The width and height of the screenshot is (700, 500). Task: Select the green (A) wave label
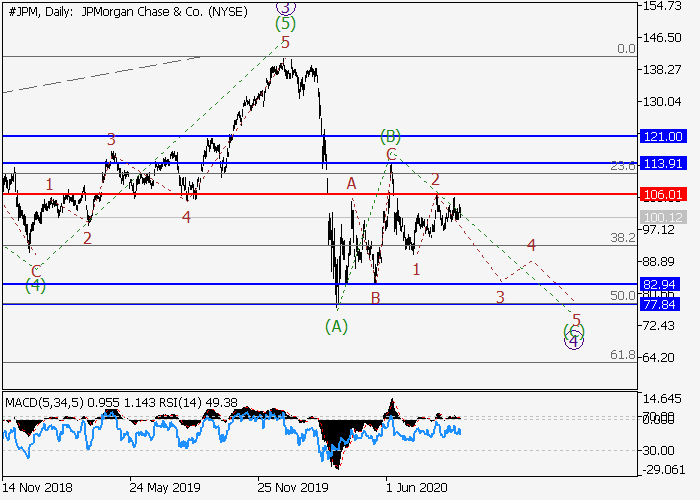pos(337,326)
